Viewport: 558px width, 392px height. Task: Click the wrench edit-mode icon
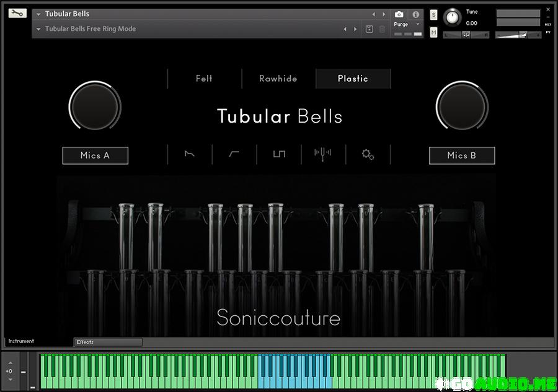click(x=17, y=13)
